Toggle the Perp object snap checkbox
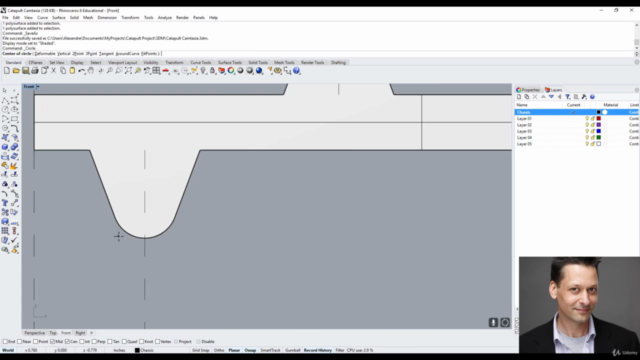The height and width of the screenshot is (360, 640). 94,342
